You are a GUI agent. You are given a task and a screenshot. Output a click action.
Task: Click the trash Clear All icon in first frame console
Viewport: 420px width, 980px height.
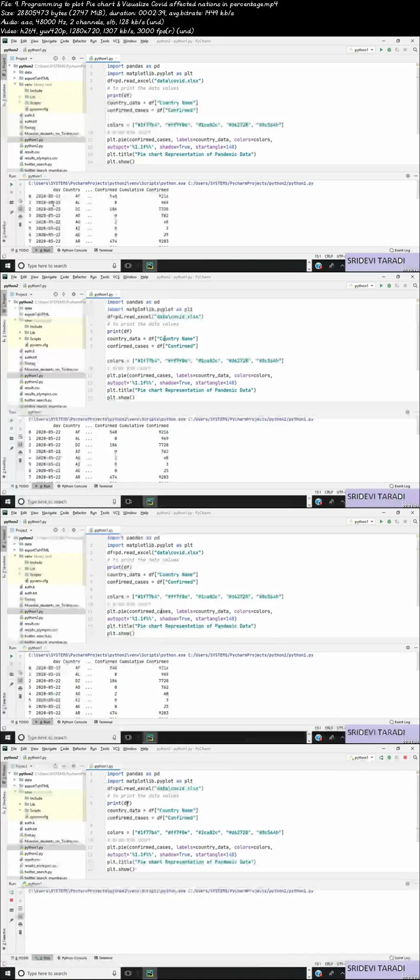20,224
